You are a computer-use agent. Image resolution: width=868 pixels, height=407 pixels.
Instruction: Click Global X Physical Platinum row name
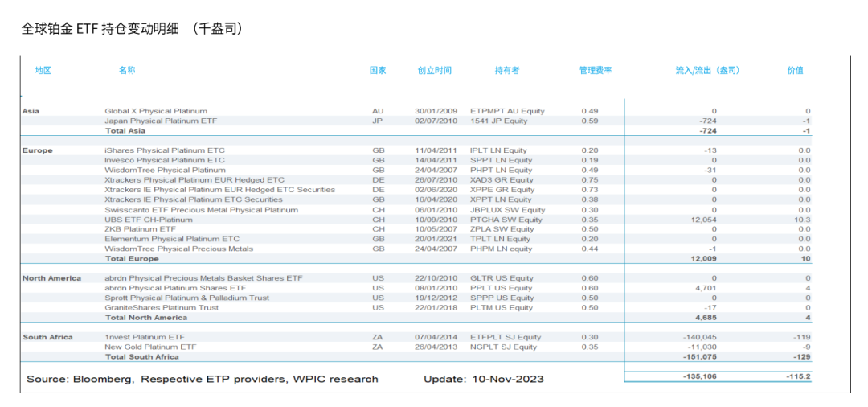click(156, 111)
